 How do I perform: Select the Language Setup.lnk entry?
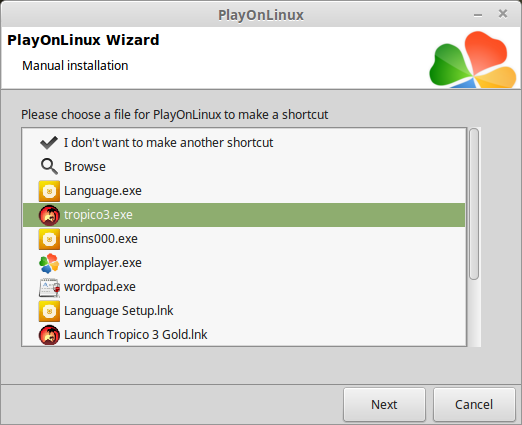point(118,311)
